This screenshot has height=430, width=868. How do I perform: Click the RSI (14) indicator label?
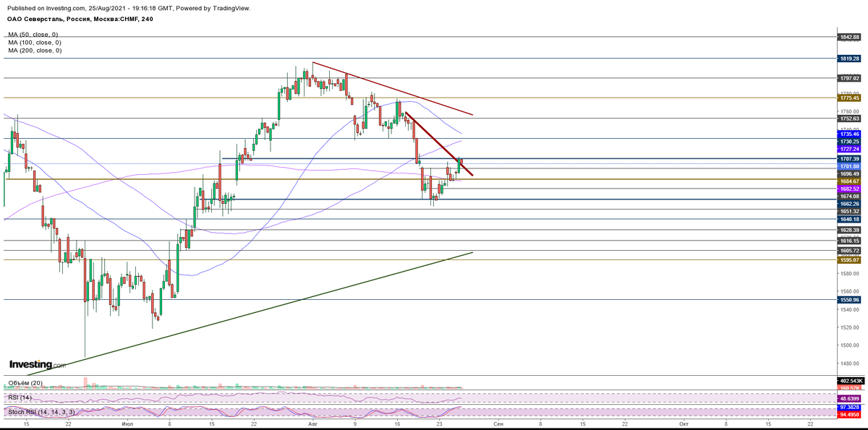(19, 397)
